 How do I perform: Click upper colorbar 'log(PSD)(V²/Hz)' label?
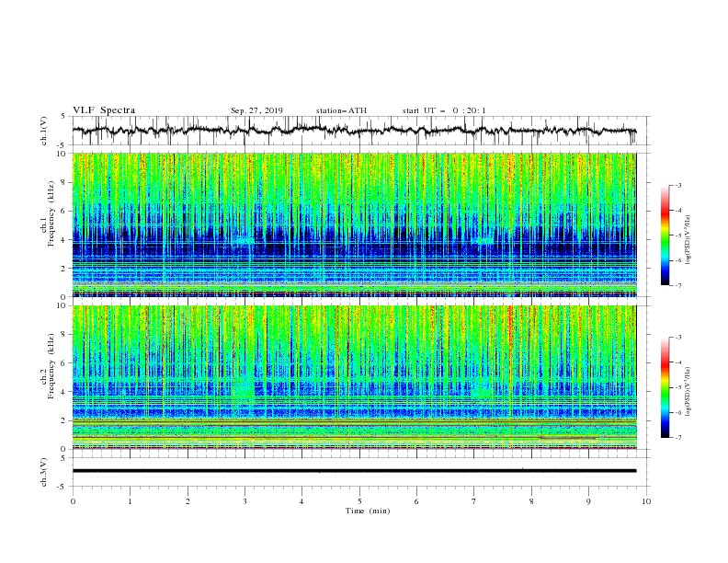[x=688, y=240]
